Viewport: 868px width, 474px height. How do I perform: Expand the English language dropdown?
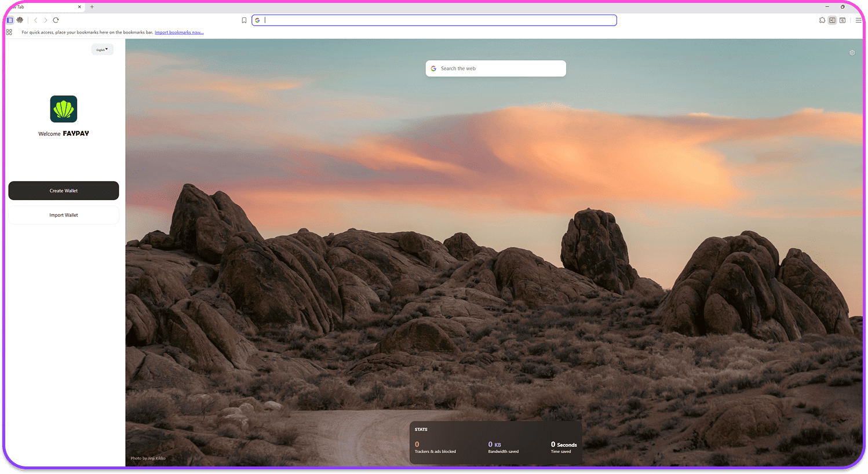(x=102, y=50)
